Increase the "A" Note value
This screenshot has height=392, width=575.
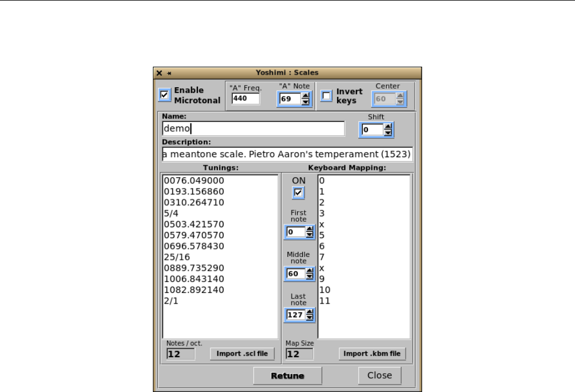click(306, 96)
